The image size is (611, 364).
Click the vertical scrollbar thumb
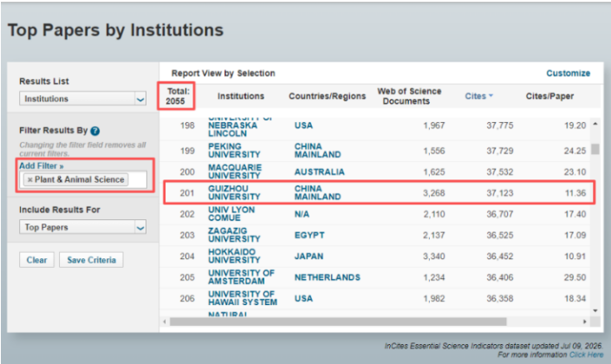pyautogui.click(x=595, y=149)
